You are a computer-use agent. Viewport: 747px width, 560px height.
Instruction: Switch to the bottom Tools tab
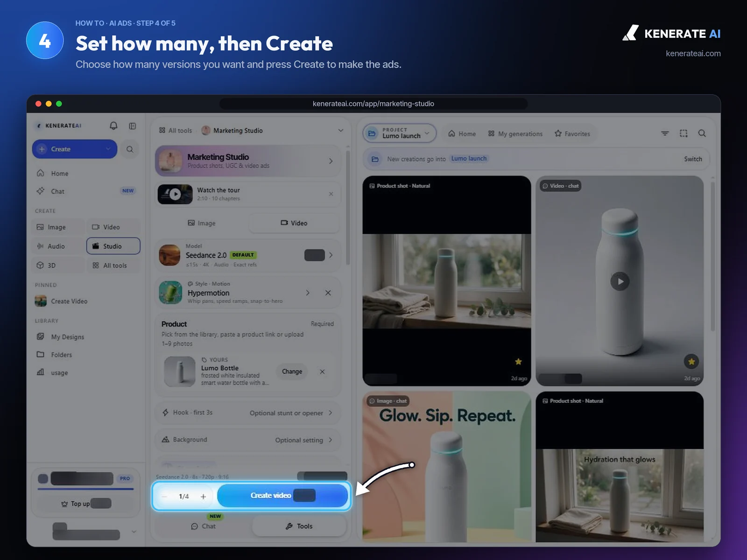click(x=299, y=526)
